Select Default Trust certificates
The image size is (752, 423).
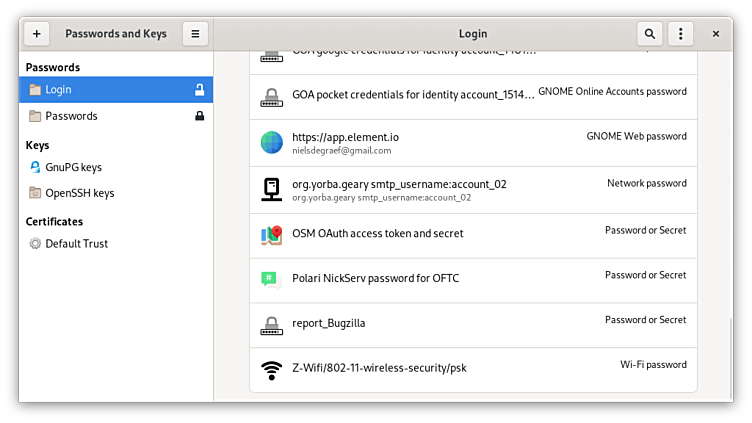76,244
